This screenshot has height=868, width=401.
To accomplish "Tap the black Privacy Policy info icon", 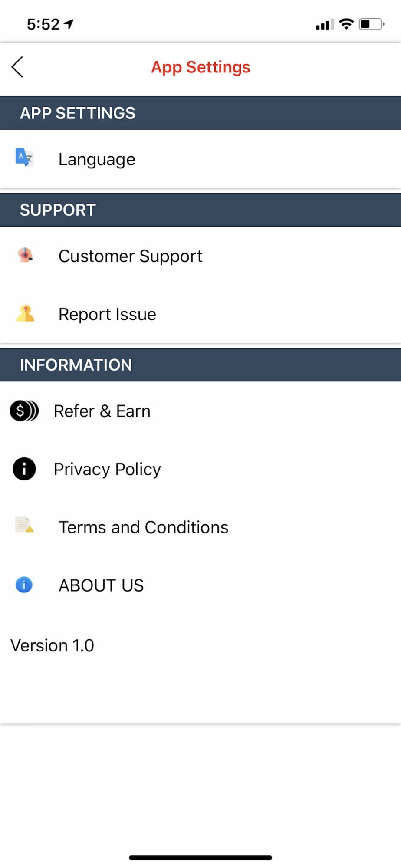I will pos(24,469).
